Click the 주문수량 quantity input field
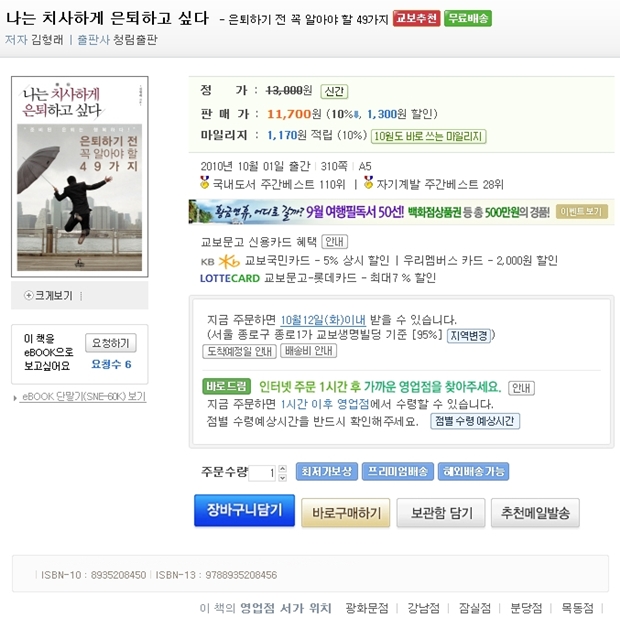 click(262, 473)
